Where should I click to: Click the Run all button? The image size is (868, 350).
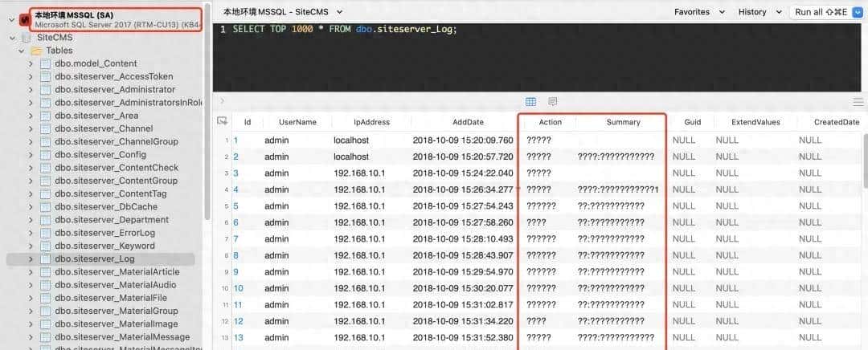[821, 11]
